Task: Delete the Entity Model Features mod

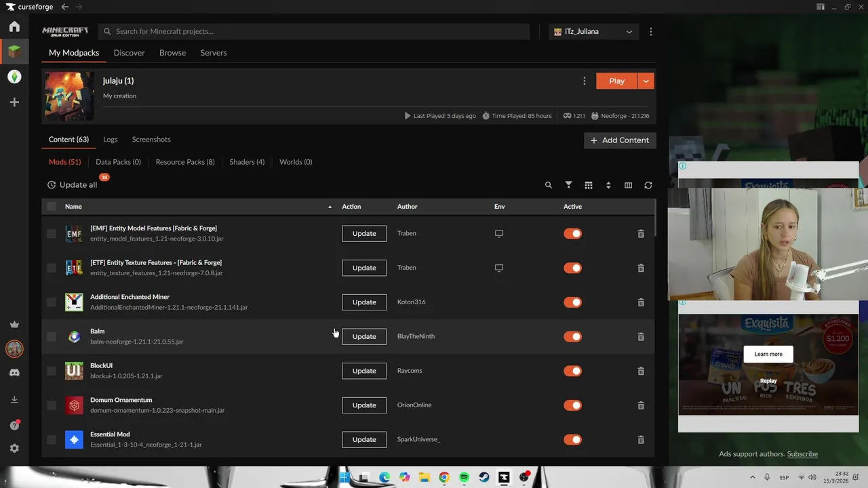Action: (641, 234)
